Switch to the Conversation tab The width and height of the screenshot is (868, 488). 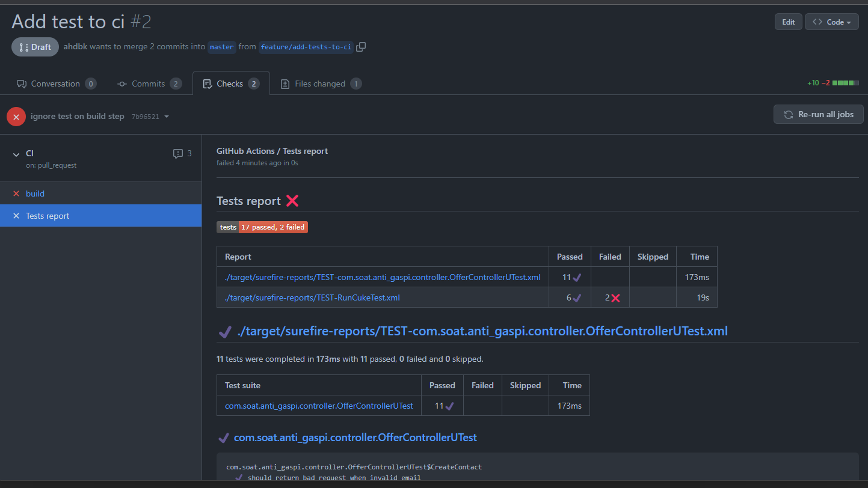coord(57,84)
